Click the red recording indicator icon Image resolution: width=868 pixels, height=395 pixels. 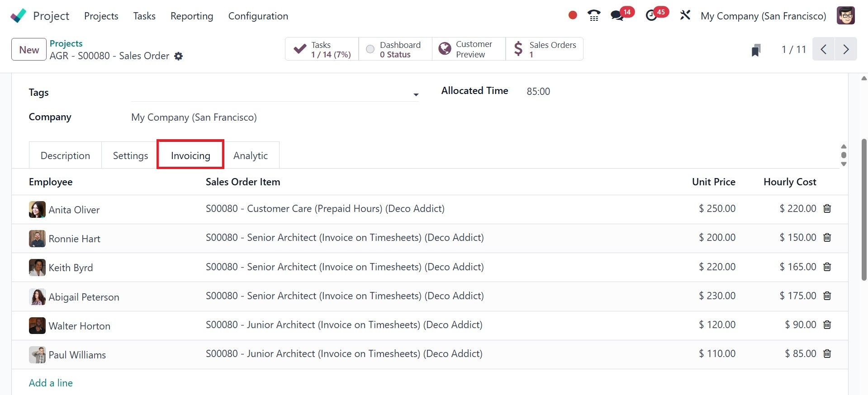coord(573,15)
